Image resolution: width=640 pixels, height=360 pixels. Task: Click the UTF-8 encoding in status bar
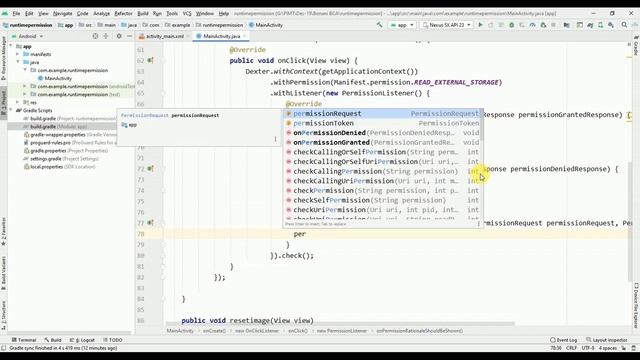tap(588, 348)
